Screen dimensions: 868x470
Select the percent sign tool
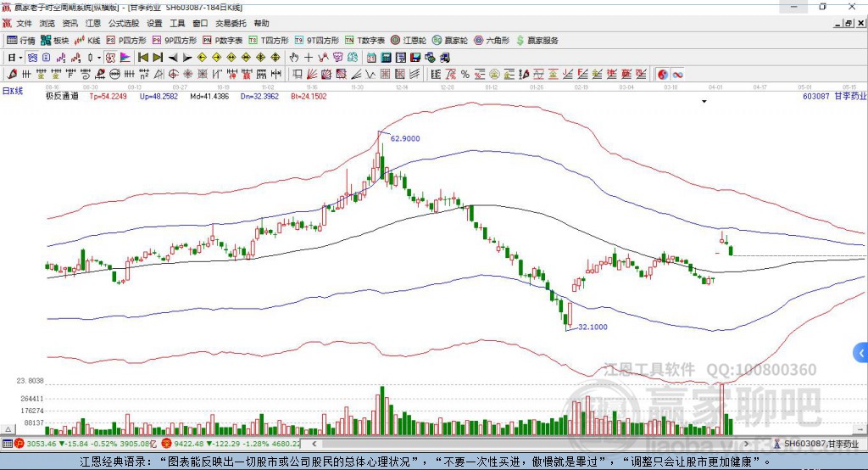tap(465, 74)
